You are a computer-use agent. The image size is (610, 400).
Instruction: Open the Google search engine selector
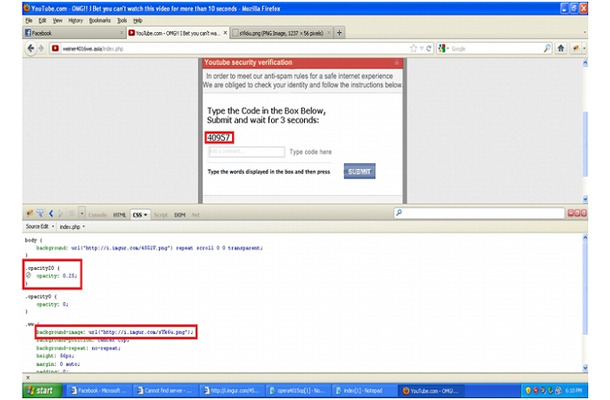(x=443, y=48)
